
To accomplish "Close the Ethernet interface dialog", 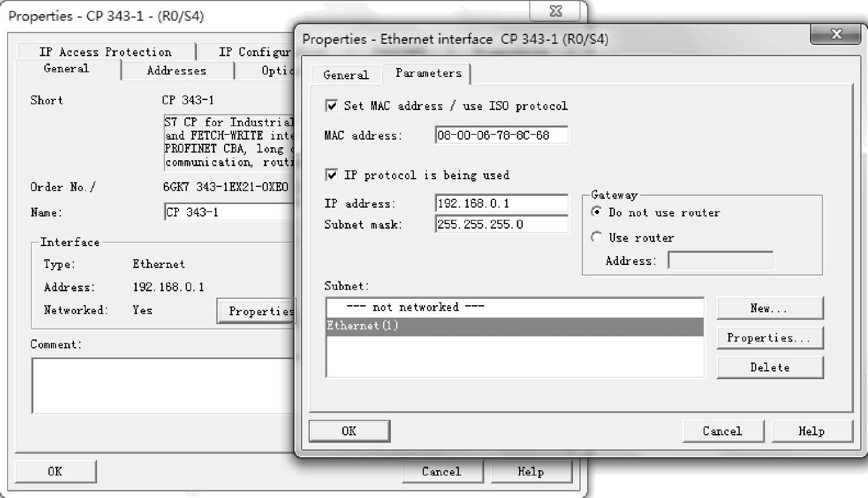I will [835, 34].
